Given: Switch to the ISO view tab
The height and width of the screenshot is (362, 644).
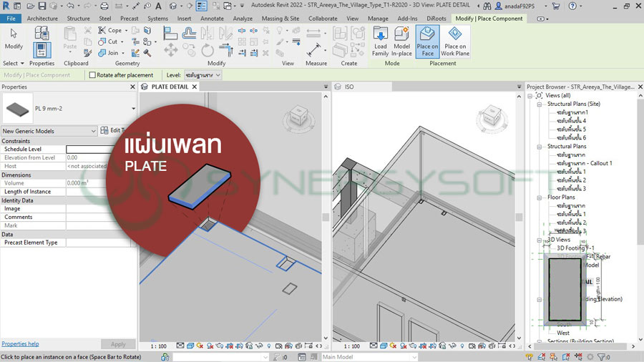Looking at the screenshot, I should point(349,87).
